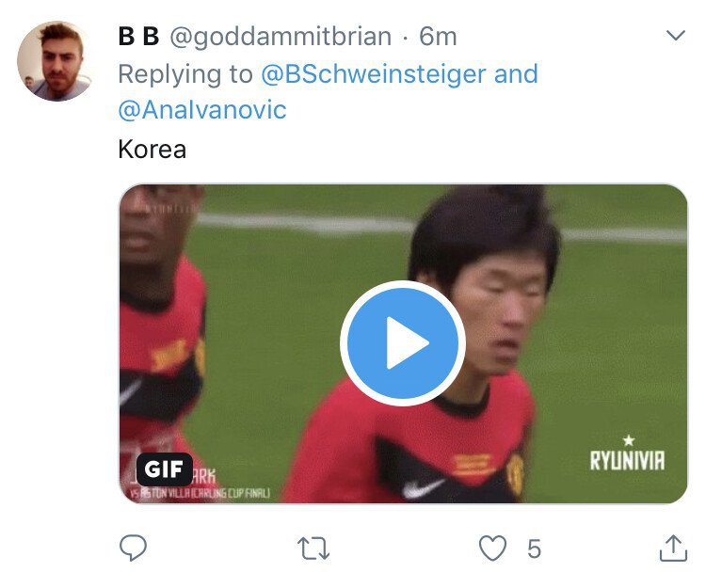Click the GIF badge label

(165, 469)
